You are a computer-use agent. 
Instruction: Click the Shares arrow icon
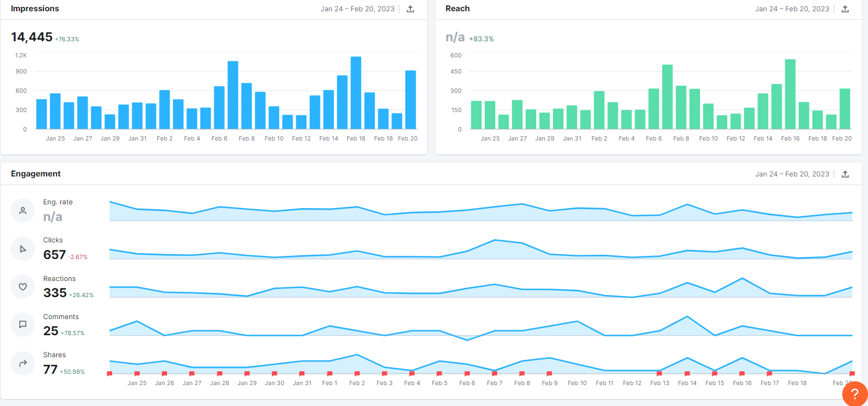tap(23, 363)
